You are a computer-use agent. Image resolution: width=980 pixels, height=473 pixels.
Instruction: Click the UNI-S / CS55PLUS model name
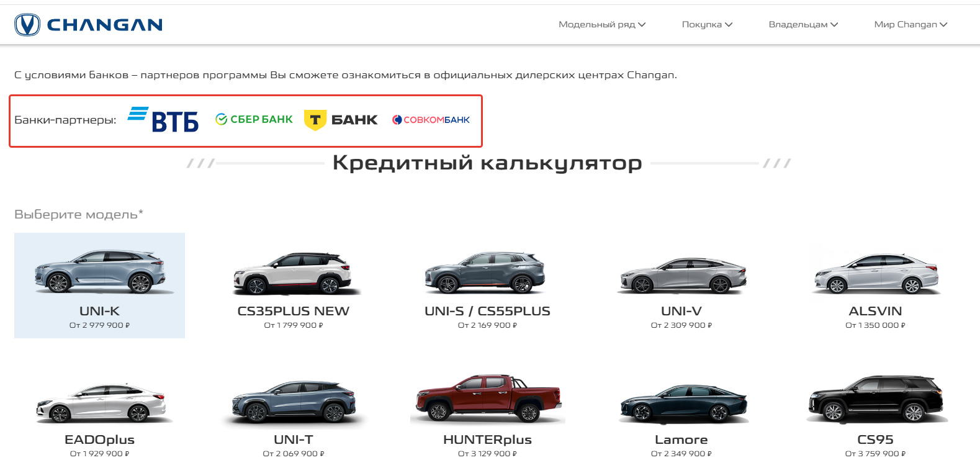(x=487, y=311)
